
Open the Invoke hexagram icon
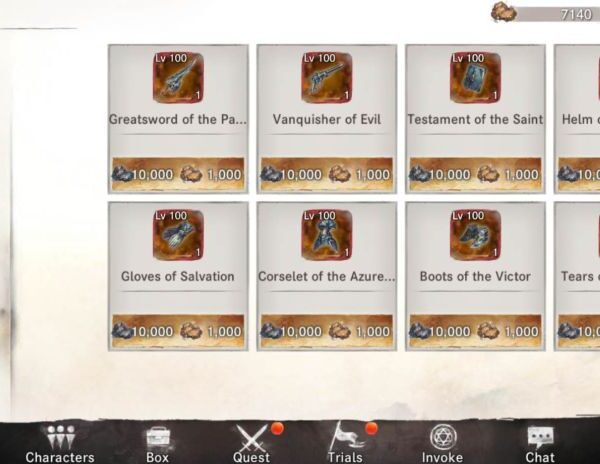tap(443, 437)
